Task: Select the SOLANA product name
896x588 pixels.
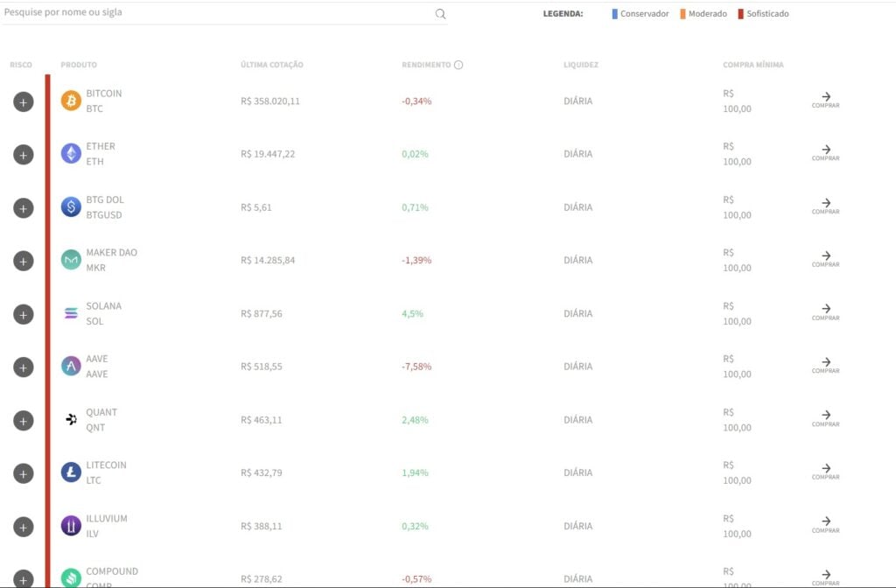Action: point(104,305)
